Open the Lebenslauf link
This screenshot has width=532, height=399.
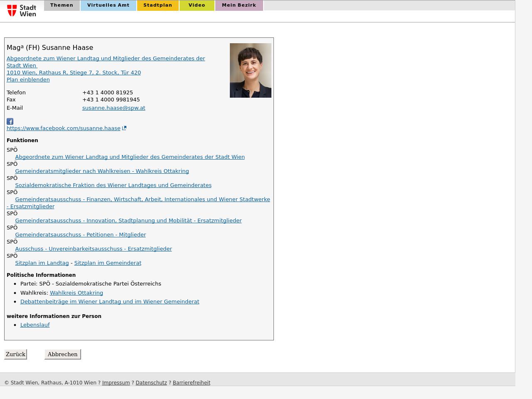[35, 325]
